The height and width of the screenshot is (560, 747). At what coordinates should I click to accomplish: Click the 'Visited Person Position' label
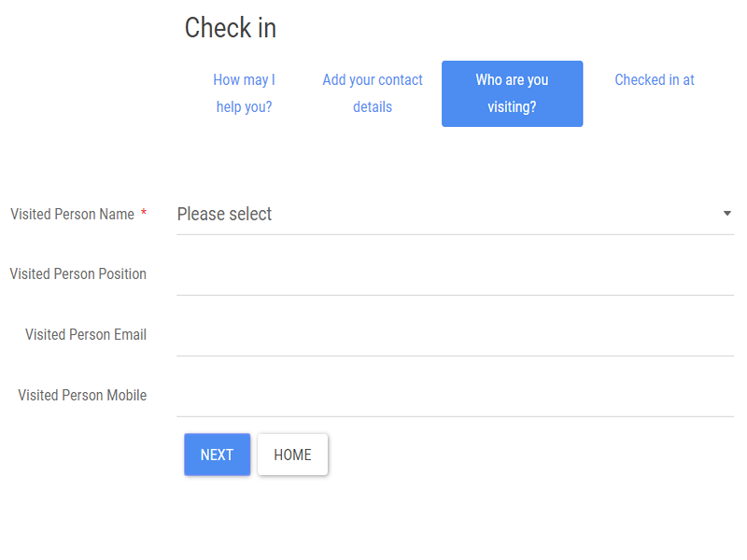click(x=78, y=274)
